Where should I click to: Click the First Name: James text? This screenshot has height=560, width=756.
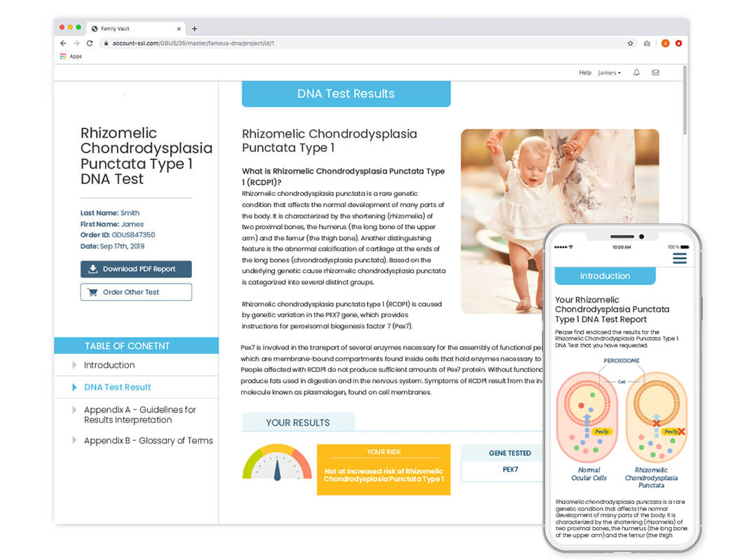coord(112,224)
